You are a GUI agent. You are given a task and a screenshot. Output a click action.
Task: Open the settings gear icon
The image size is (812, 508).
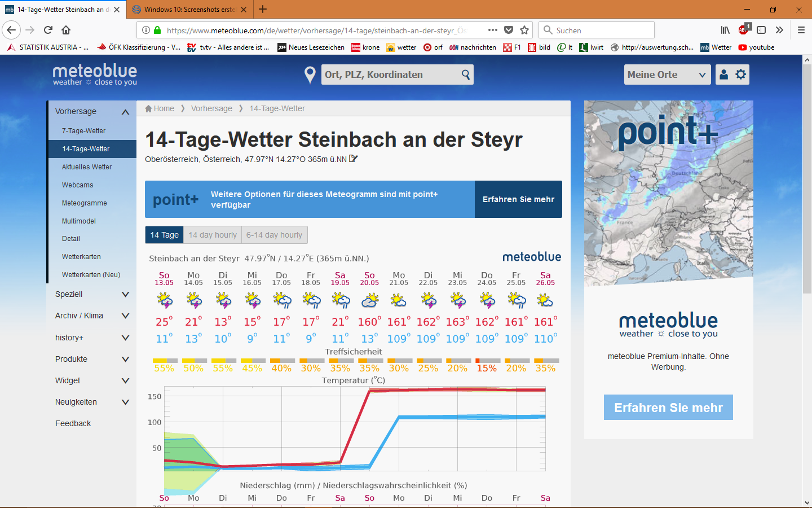(741, 75)
